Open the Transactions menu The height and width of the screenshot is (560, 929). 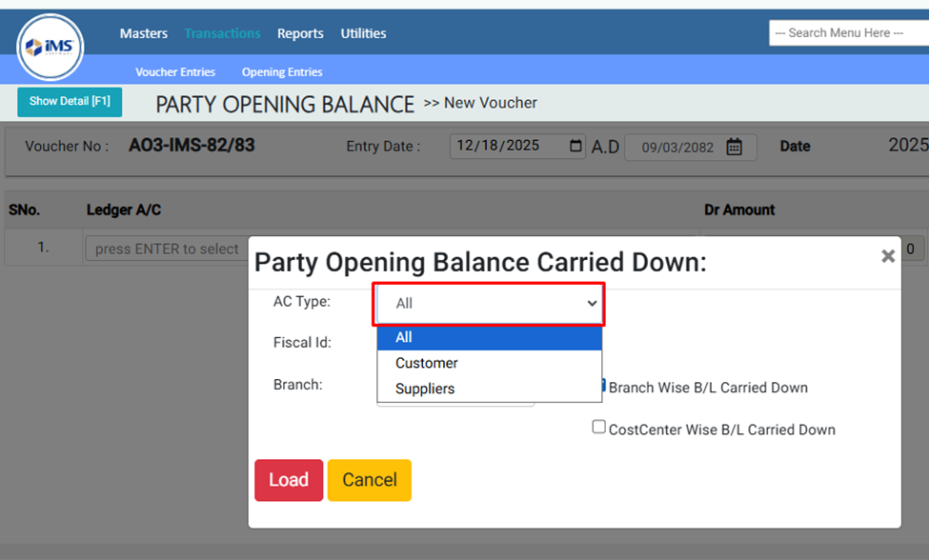222,33
